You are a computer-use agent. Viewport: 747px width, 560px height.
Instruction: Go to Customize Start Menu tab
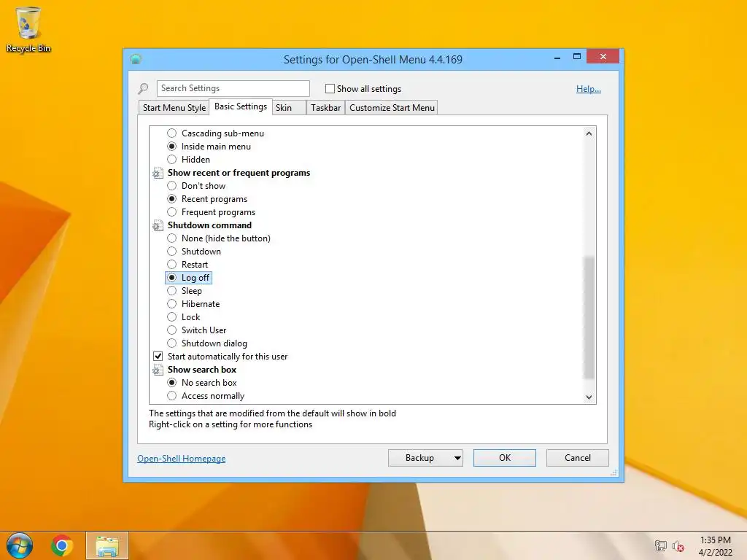(x=392, y=108)
